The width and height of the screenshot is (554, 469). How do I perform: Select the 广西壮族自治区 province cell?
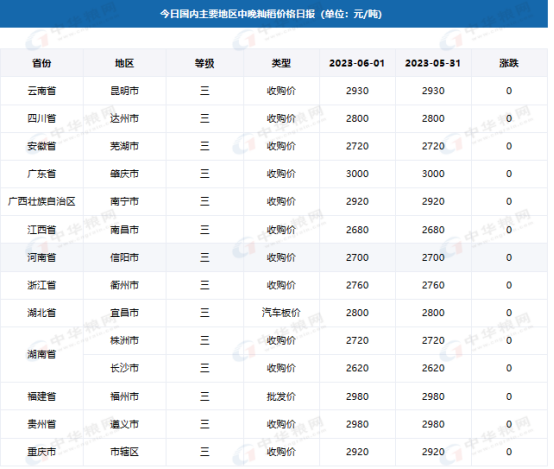coord(42,201)
